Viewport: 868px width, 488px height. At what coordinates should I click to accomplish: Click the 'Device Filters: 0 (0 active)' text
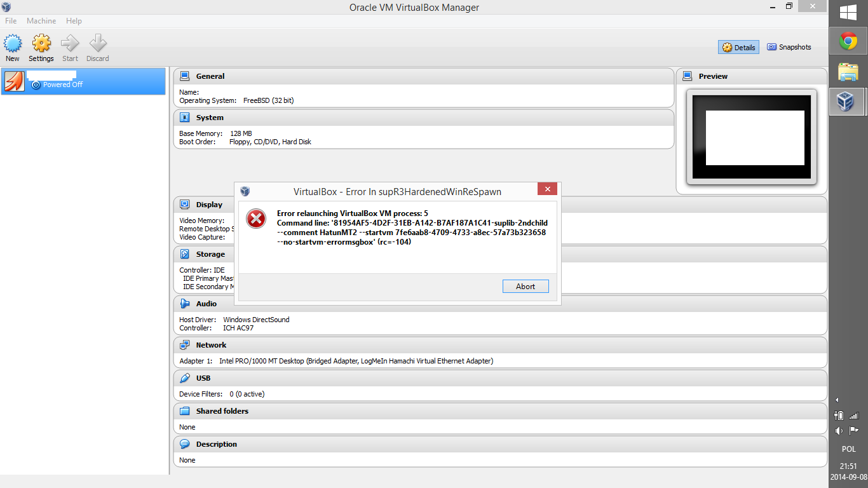222,394
